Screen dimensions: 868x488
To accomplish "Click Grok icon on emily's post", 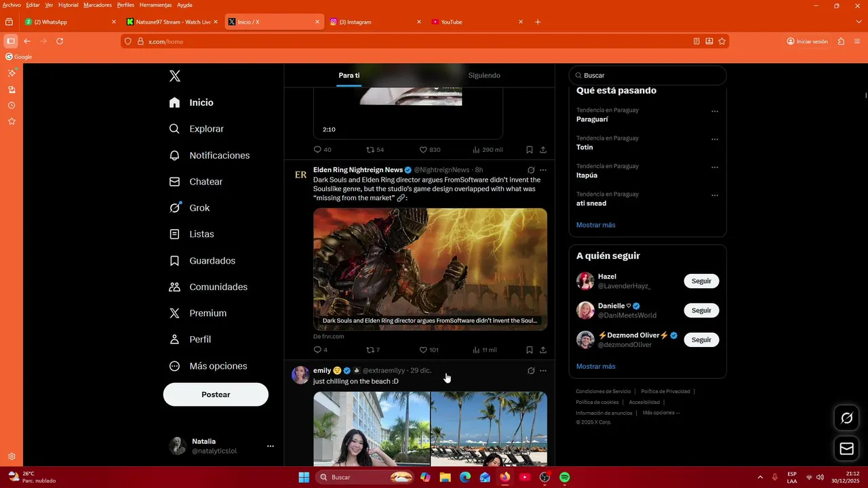I will click(531, 371).
